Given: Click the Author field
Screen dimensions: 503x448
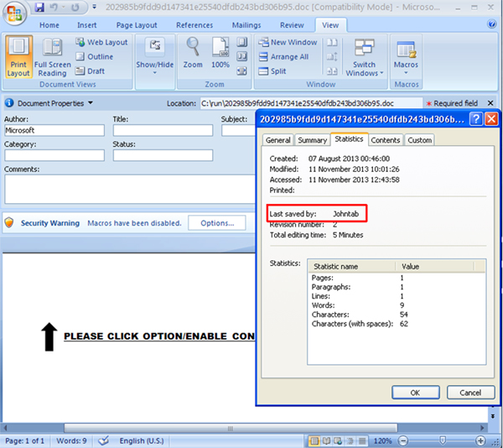Looking at the screenshot, I should click(54, 130).
